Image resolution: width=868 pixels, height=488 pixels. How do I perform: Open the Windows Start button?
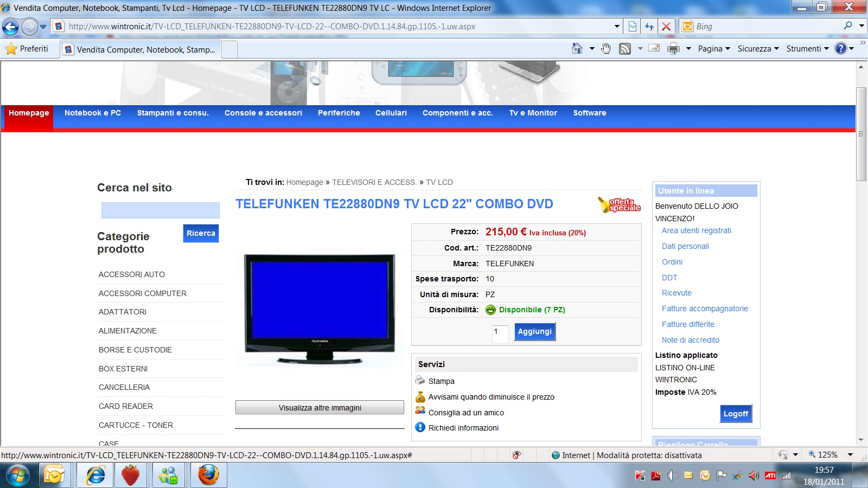(x=18, y=476)
